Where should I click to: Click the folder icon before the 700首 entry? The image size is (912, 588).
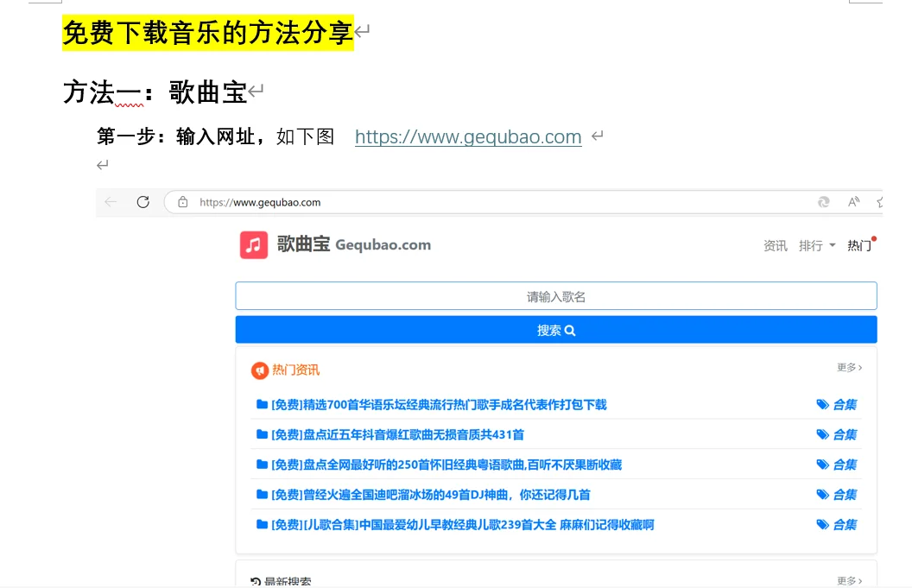pyautogui.click(x=262, y=404)
